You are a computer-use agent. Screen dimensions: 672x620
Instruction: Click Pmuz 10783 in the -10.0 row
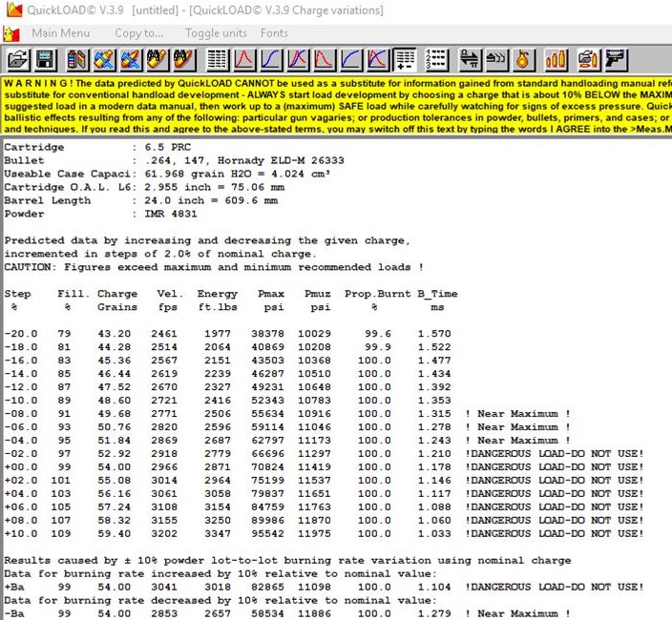[x=314, y=400]
